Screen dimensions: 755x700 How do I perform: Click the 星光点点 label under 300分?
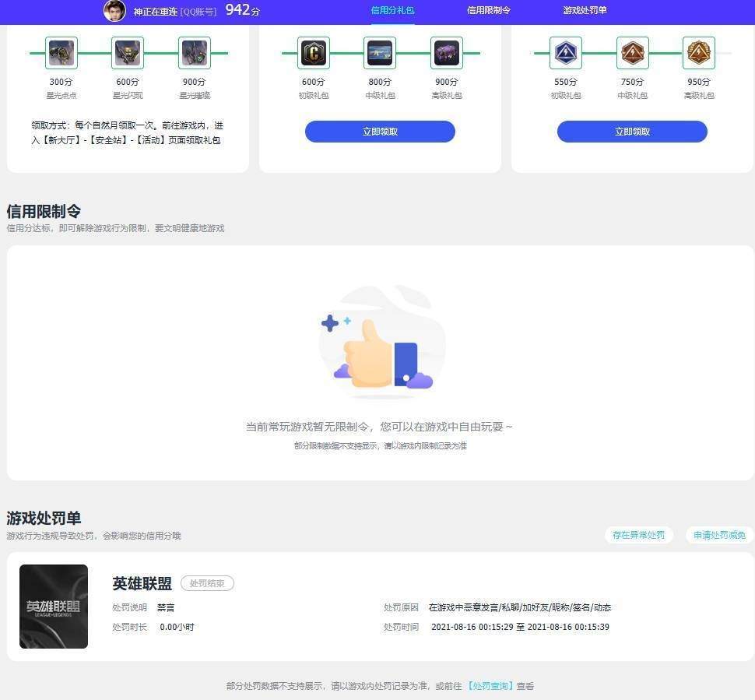[x=61, y=96]
